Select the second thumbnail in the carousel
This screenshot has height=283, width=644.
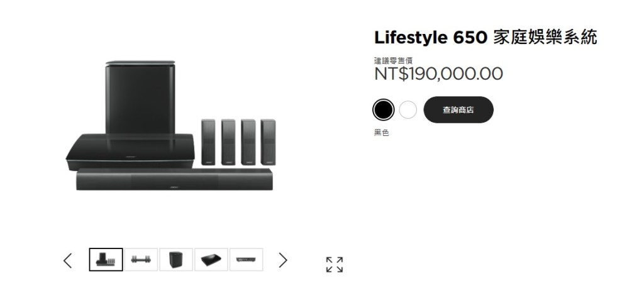[142, 260]
